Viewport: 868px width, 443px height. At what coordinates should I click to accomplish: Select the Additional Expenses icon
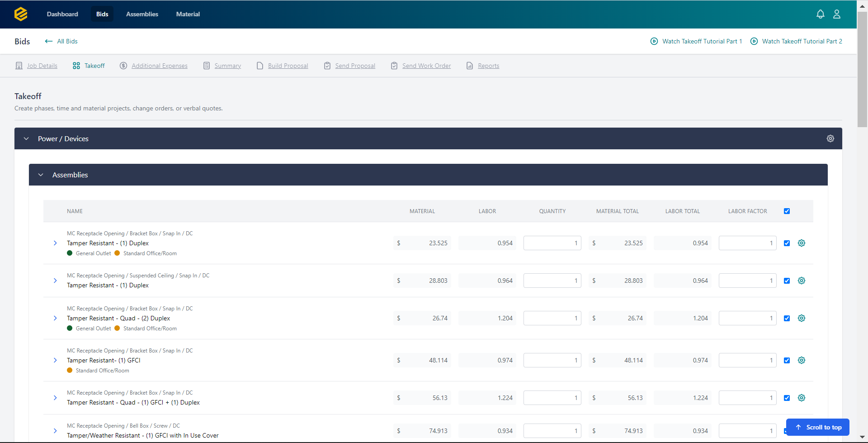(x=123, y=66)
